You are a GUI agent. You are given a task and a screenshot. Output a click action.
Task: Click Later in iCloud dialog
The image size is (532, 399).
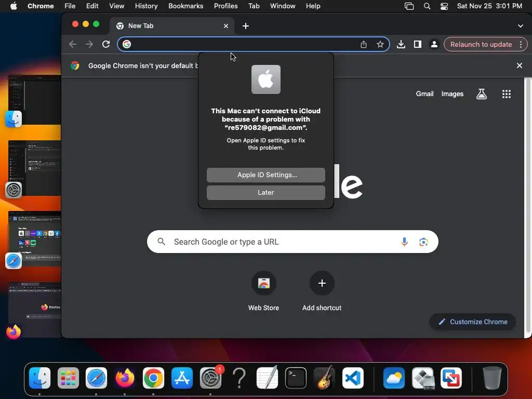coord(265,193)
